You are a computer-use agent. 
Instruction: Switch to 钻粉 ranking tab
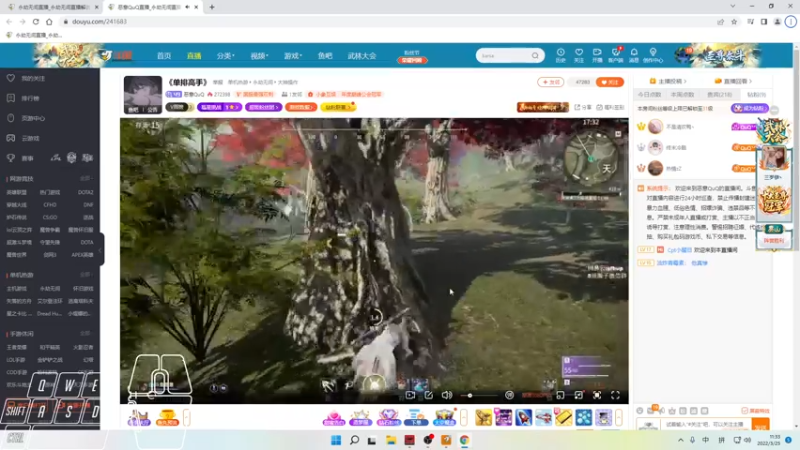coord(756,95)
